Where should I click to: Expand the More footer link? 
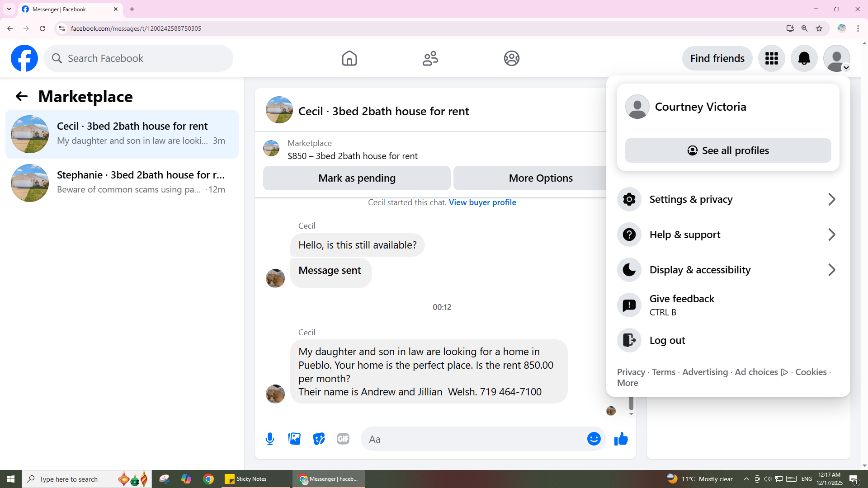(x=627, y=383)
